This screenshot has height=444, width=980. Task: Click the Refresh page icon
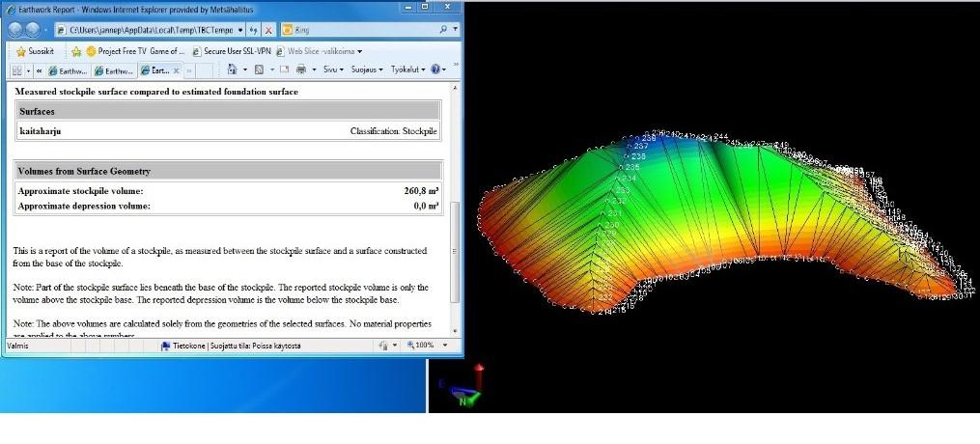click(254, 30)
